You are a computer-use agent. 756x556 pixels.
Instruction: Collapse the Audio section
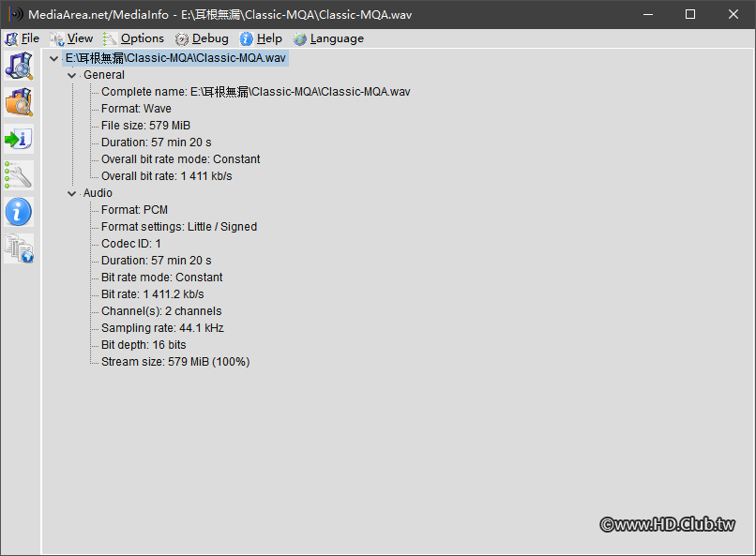[x=72, y=193]
